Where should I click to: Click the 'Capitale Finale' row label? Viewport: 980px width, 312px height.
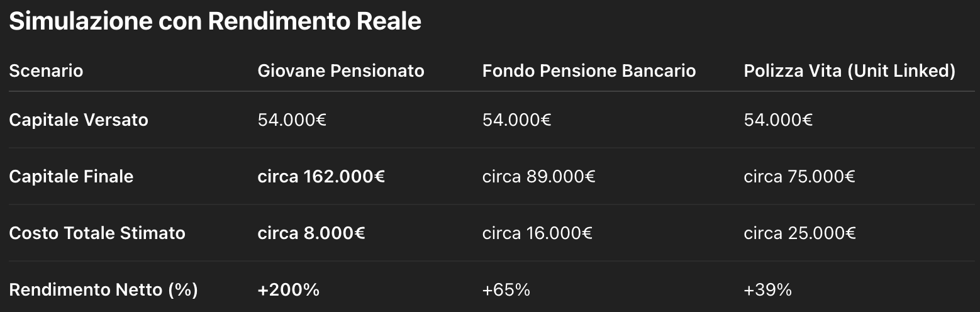click(71, 176)
